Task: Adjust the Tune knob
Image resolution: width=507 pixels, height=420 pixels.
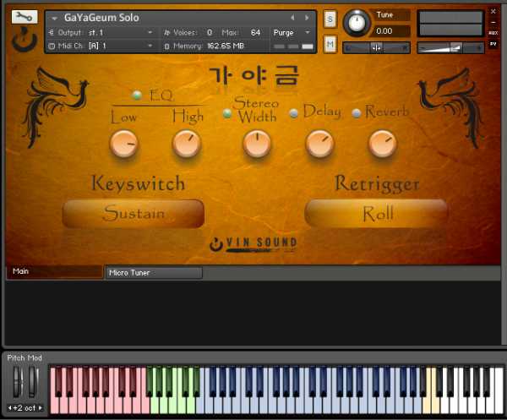Action: pos(357,23)
